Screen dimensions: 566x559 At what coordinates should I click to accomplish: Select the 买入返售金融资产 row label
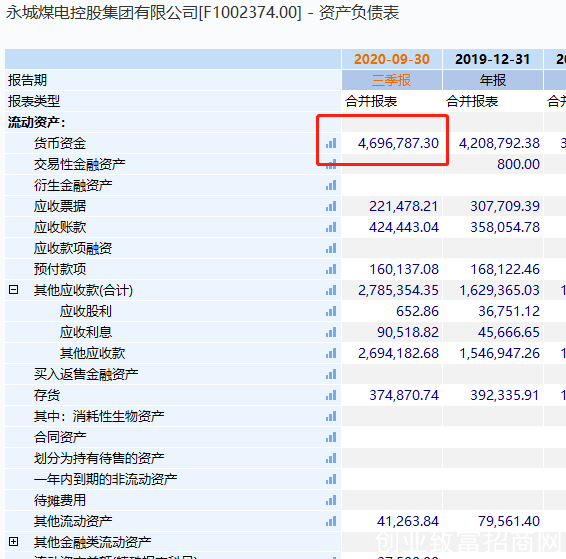86,374
